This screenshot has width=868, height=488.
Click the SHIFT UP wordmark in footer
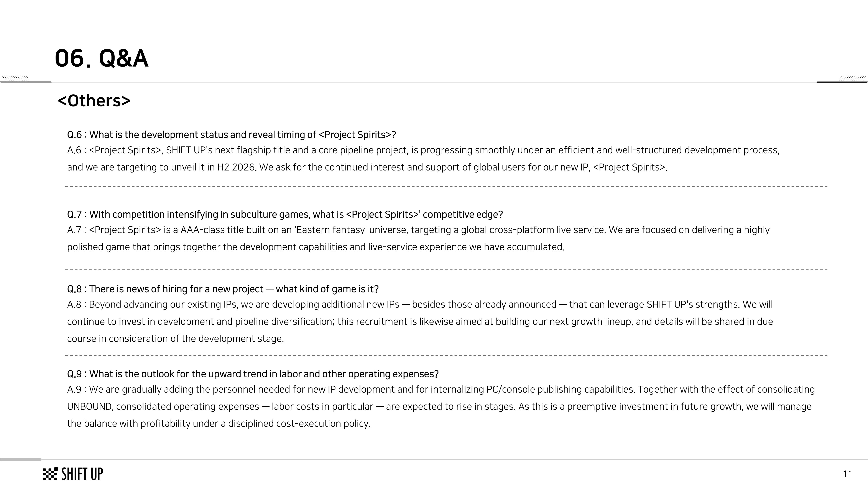click(x=82, y=473)
